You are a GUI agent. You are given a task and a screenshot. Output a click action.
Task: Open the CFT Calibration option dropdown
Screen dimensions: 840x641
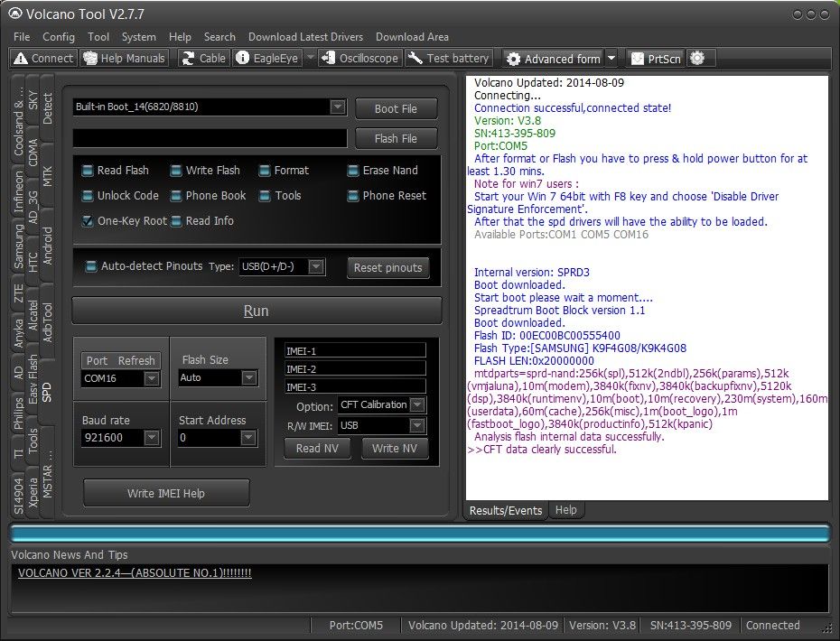[417, 404]
